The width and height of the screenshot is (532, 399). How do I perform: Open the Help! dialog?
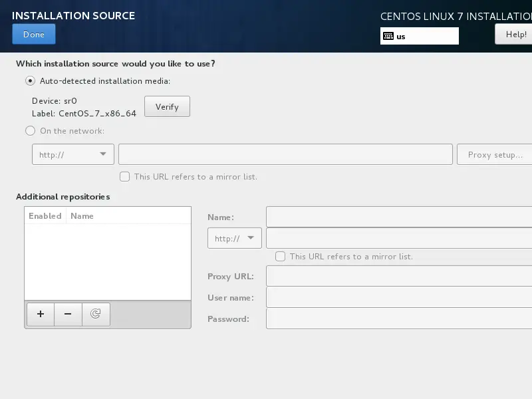513,35
